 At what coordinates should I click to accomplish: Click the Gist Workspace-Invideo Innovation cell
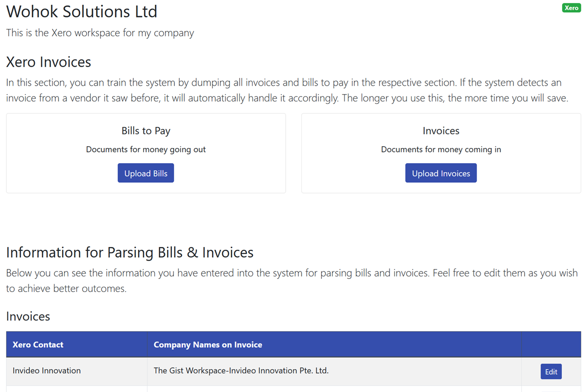(x=241, y=371)
